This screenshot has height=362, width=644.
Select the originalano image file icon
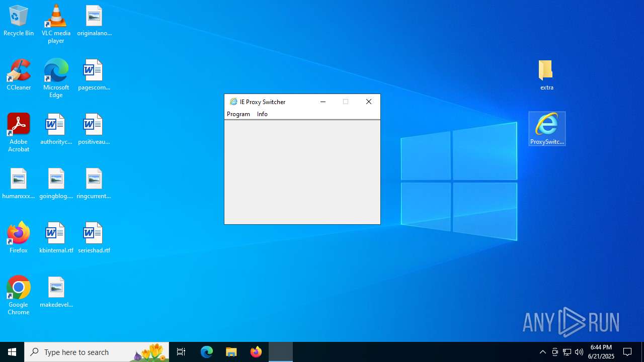tap(94, 21)
